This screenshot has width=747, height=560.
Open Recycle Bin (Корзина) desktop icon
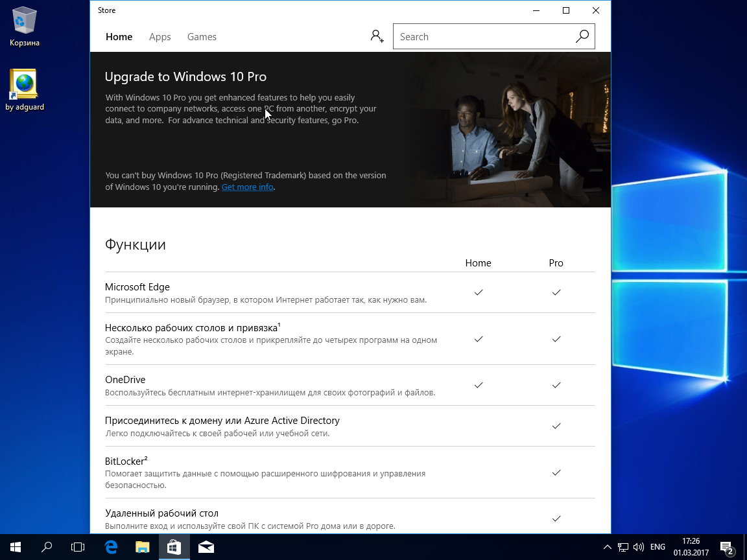tap(24, 27)
